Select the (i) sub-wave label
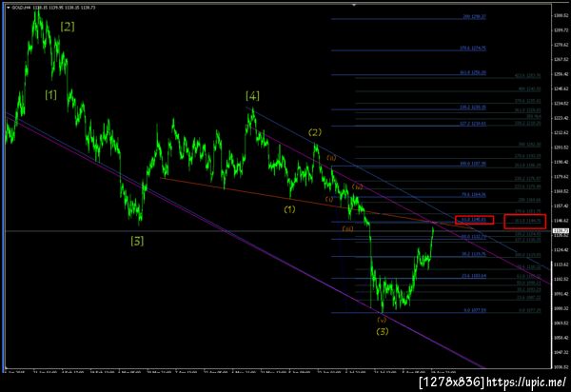The image size is (571, 392). (329, 199)
